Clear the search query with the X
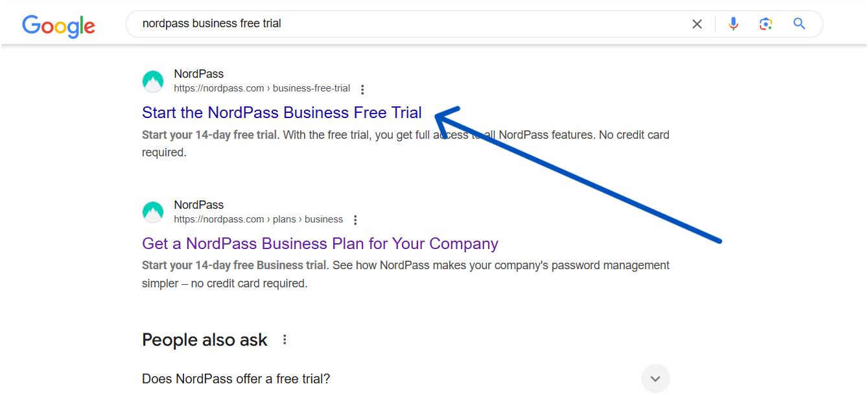 point(697,24)
